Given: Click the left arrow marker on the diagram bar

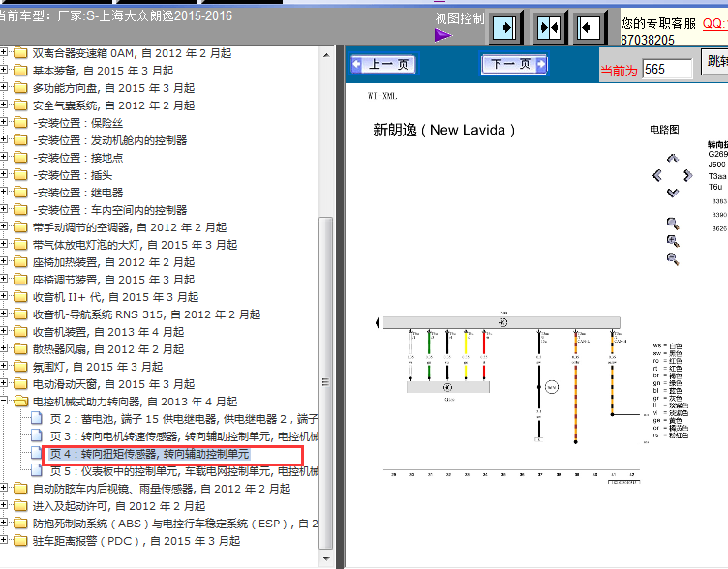Looking at the screenshot, I should pyautogui.click(x=378, y=322).
